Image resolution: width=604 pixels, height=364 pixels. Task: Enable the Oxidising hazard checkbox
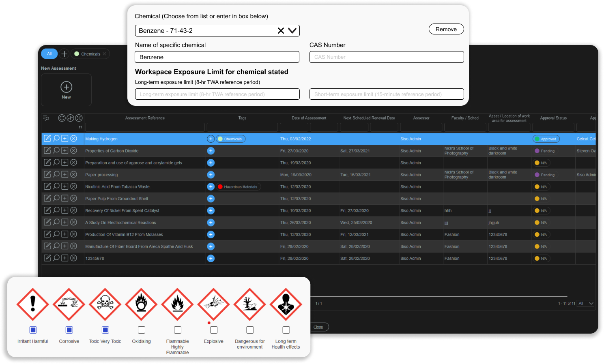(x=141, y=330)
